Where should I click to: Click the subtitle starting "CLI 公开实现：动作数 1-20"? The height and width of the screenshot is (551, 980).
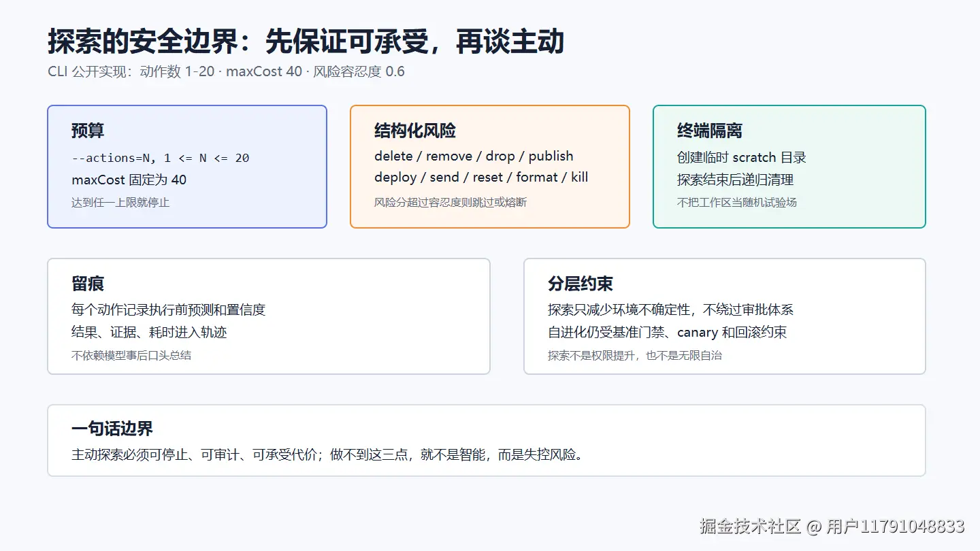[x=226, y=71]
